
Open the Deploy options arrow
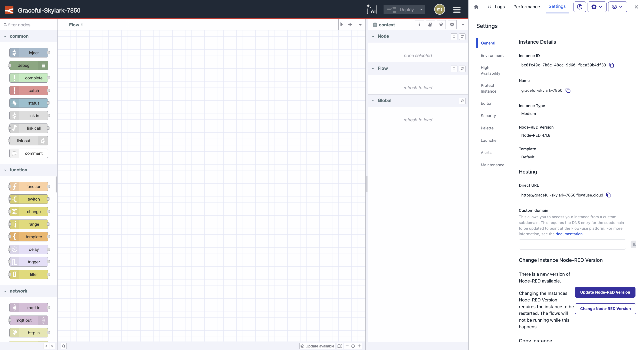click(421, 10)
